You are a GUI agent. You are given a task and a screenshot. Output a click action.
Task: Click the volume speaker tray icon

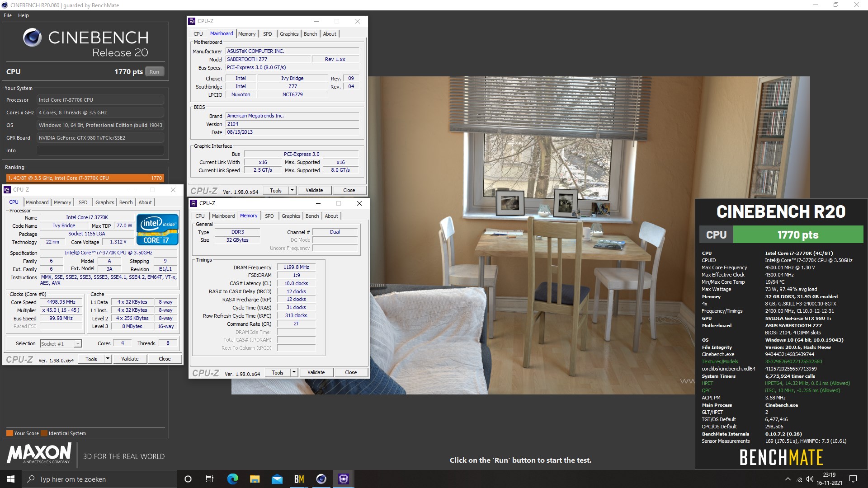click(809, 479)
